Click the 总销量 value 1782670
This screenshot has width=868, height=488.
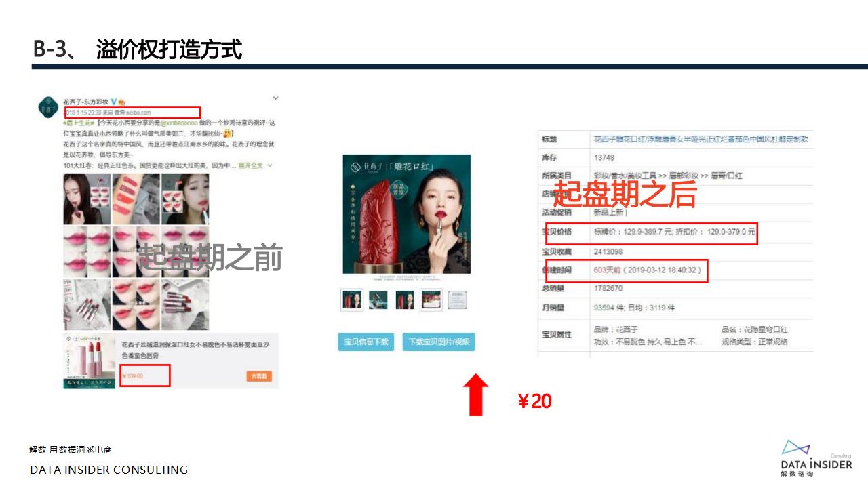tap(608, 288)
